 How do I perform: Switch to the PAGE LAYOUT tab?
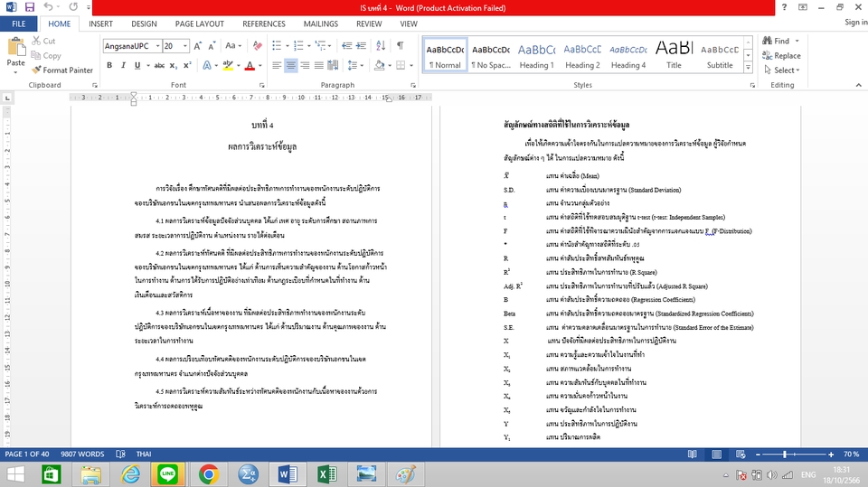click(x=199, y=23)
